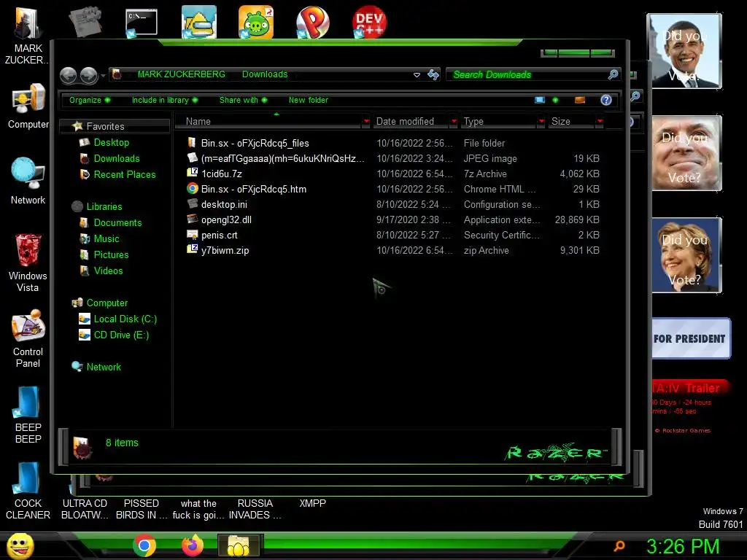This screenshot has width=747, height=560.
Task: Click the Obama Did you Vote gadget
Action: (684, 51)
